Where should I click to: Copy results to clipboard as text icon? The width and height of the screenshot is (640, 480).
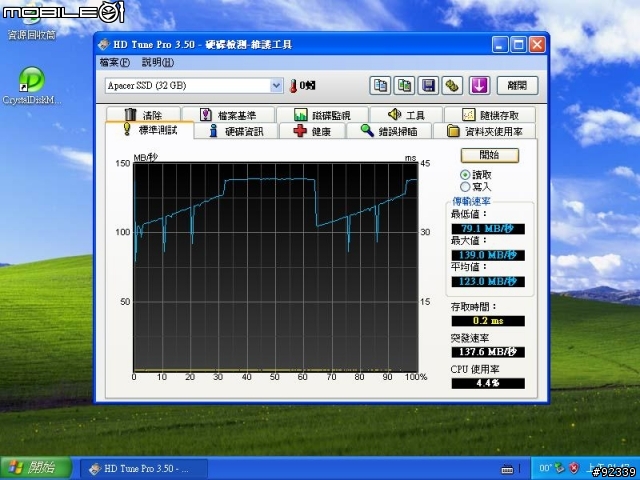(x=380, y=86)
